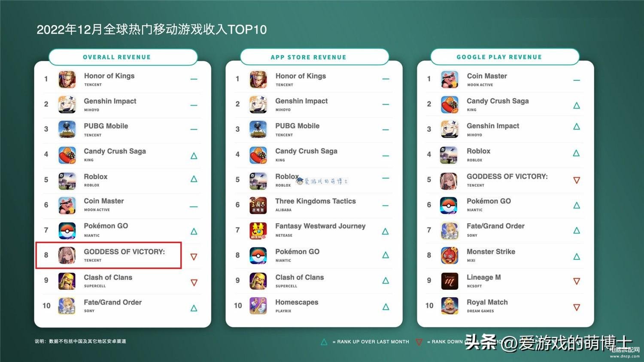Click Homescapes game icon

(x=258, y=306)
